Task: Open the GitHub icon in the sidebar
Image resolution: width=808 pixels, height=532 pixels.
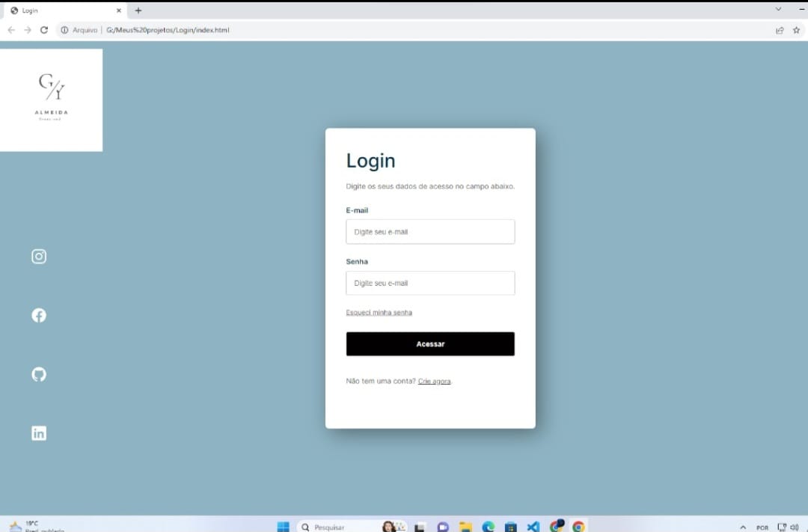Action: point(39,374)
